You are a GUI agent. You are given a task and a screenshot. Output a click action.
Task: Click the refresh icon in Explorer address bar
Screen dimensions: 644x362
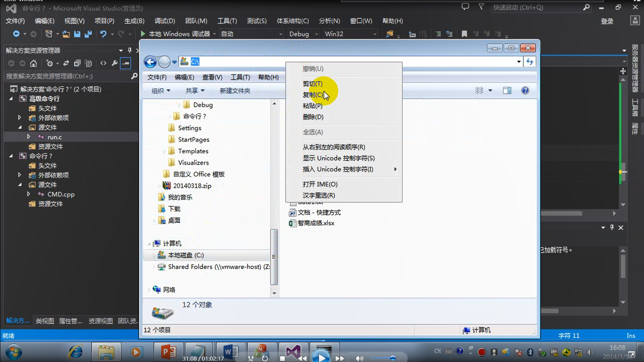530,61
